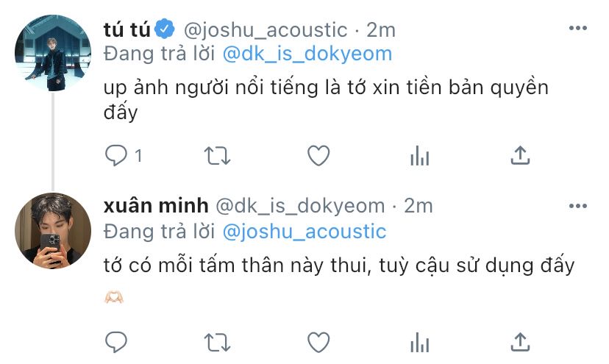Like tú tú's tweet about bản quyền
The image size is (609, 364).
[318, 155]
